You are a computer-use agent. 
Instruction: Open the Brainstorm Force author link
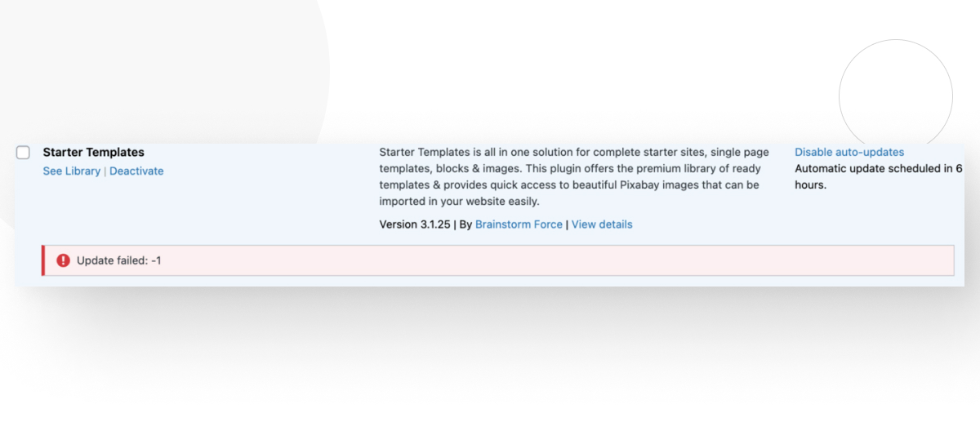[519, 224]
